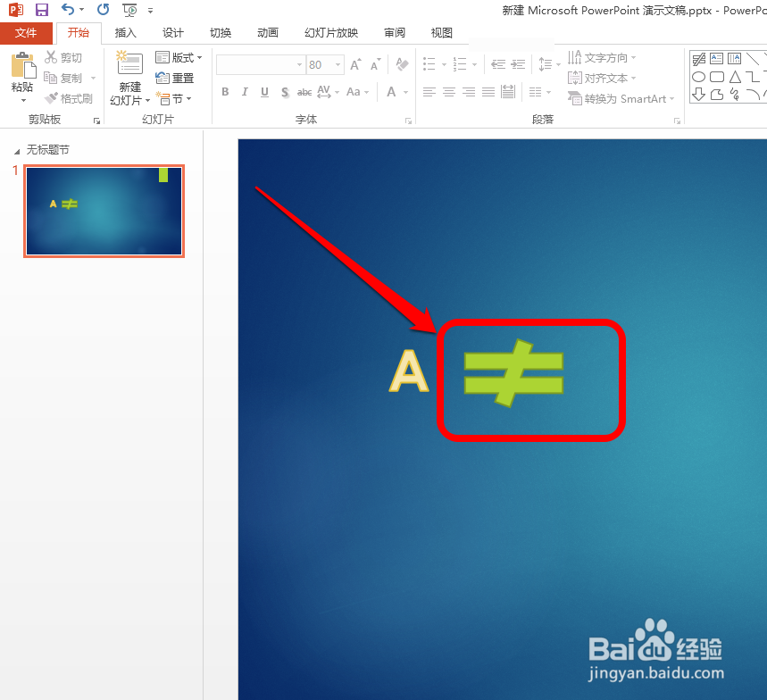Viewport: 767px width, 700px height.
Task: Click 转换为 SmartArt button
Action: pyautogui.click(x=621, y=98)
